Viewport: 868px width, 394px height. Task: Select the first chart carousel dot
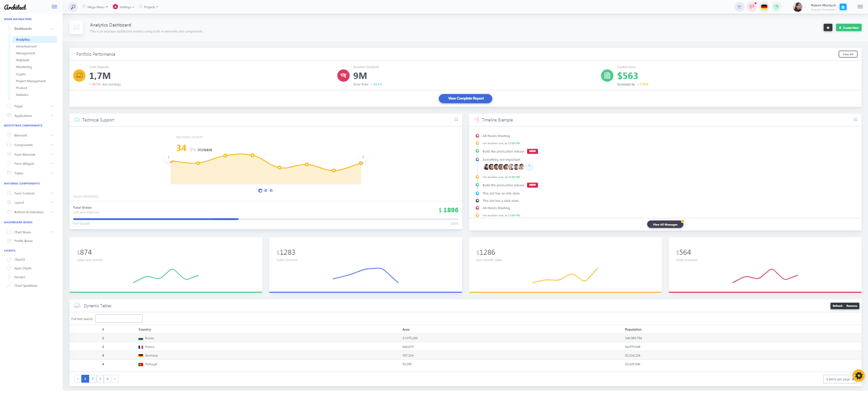click(260, 190)
